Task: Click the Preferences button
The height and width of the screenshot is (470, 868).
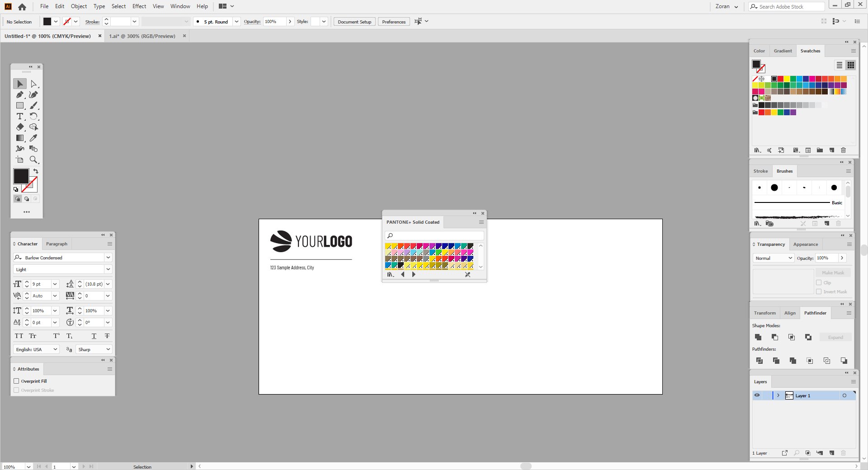Action: tap(394, 22)
